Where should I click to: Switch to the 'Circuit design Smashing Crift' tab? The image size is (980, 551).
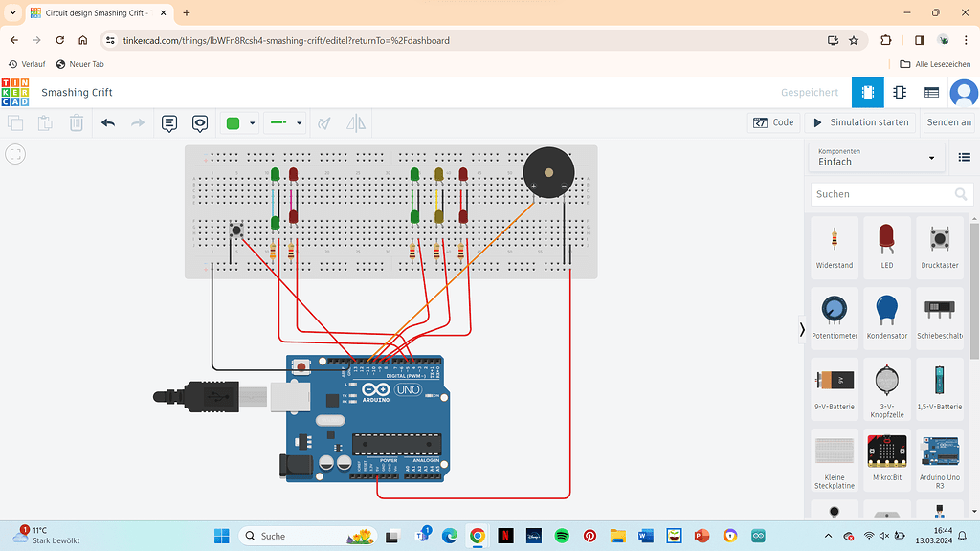[93, 14]
